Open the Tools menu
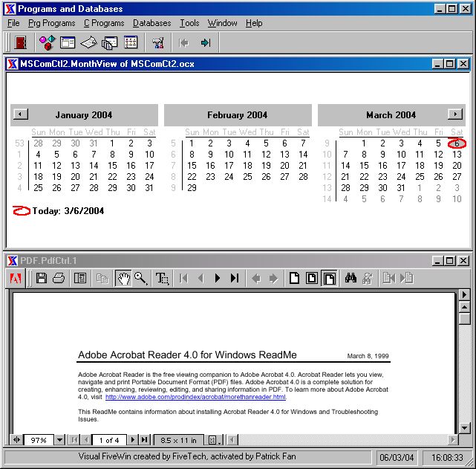The image size is (476, 469). click(x=189, y=23)
